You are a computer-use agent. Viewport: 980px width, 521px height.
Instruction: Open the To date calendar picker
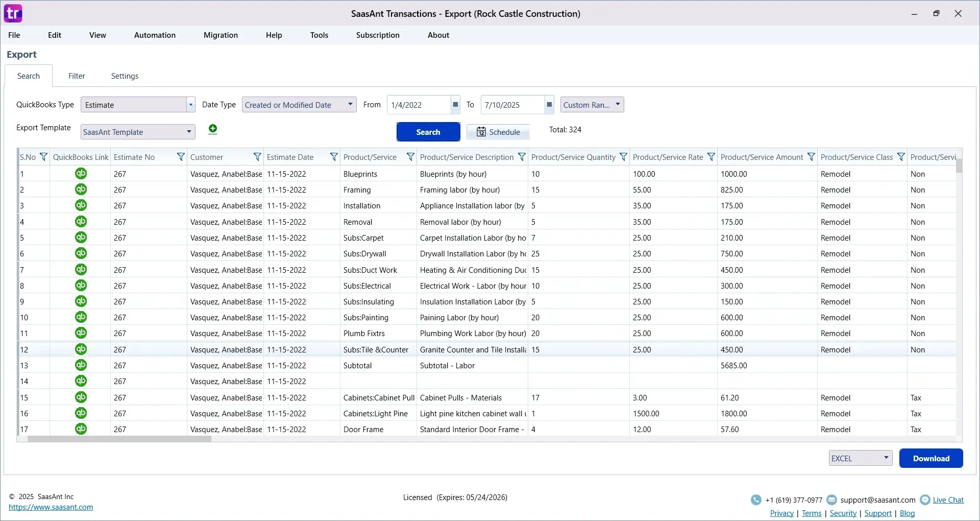pos(549,105)
